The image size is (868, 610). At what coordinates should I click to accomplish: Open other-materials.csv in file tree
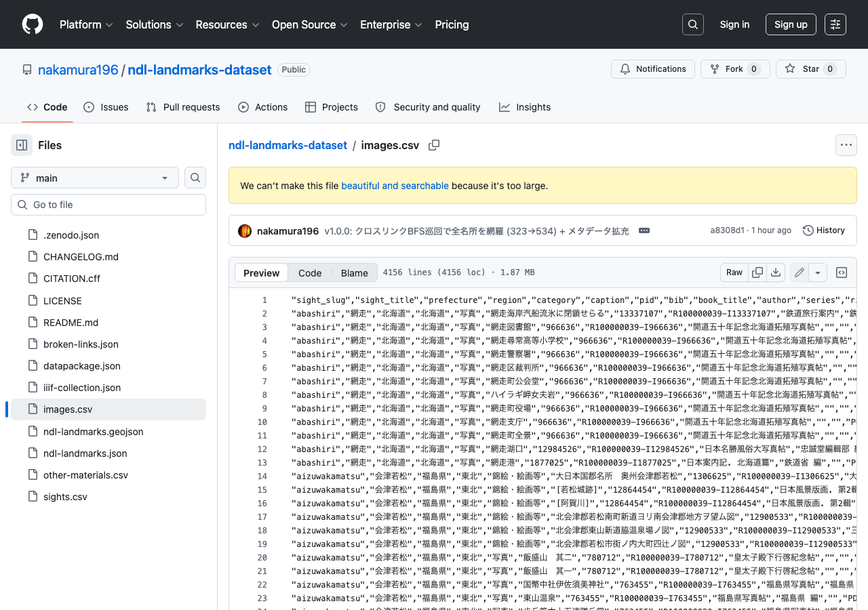coord(108,475)
